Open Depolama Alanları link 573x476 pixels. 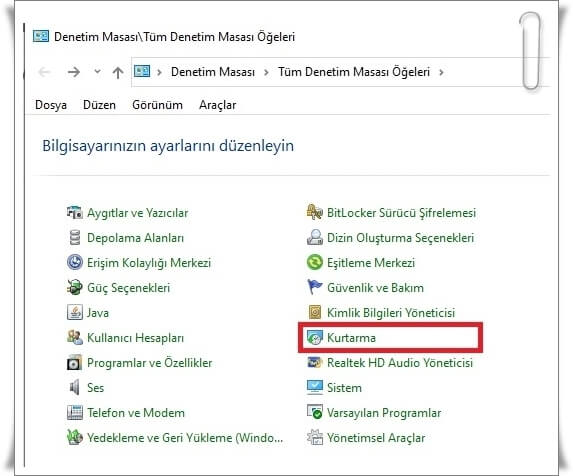[135, 238]
